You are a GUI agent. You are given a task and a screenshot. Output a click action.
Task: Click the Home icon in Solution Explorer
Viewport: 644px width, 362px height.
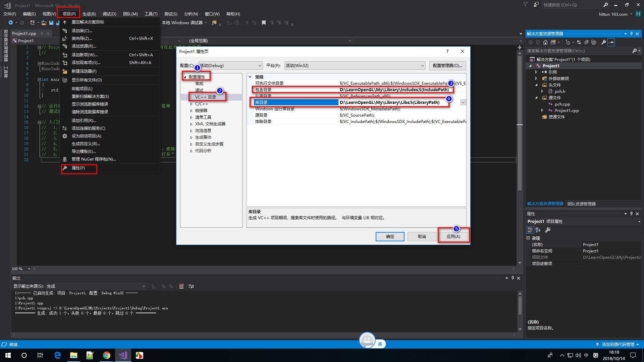545,42
